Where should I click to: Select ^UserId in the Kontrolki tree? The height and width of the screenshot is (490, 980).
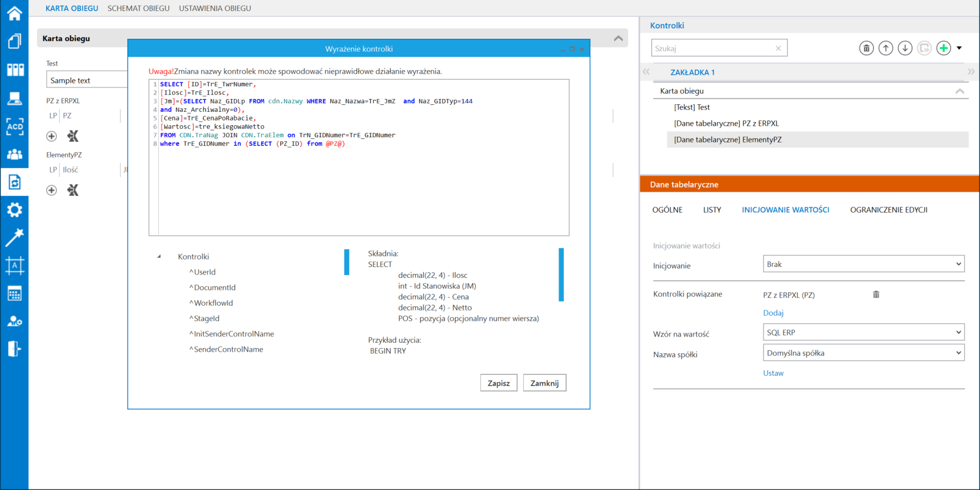tap(202, 272)
